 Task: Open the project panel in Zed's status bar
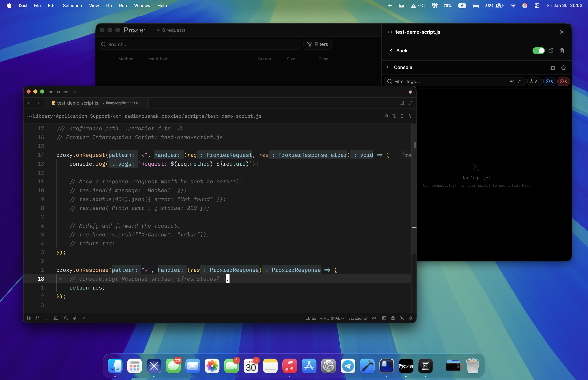pyautogui.click(x=29, y=318)
